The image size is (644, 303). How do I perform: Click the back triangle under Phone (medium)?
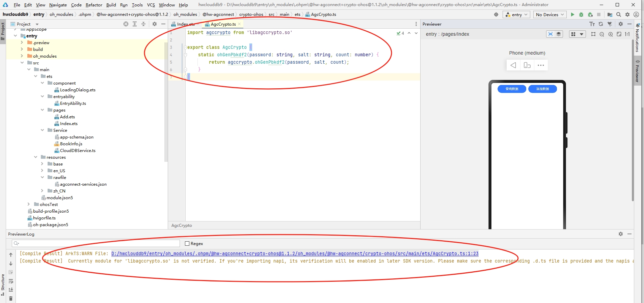pos(513,65)
